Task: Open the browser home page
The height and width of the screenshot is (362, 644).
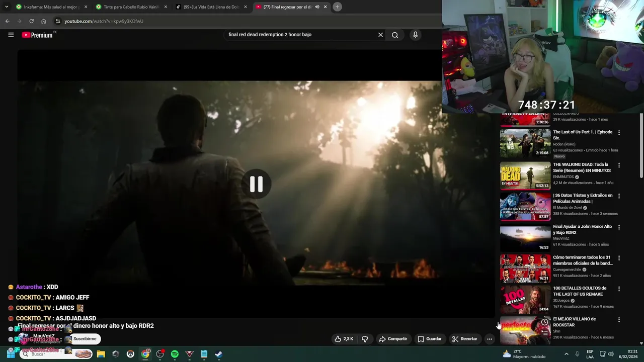Action: click(43, 21)
